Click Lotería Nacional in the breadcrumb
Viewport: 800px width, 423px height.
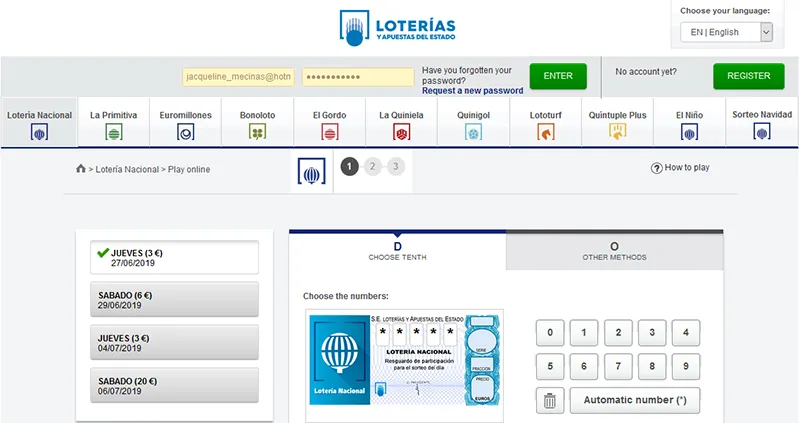[x=127, y=169]
